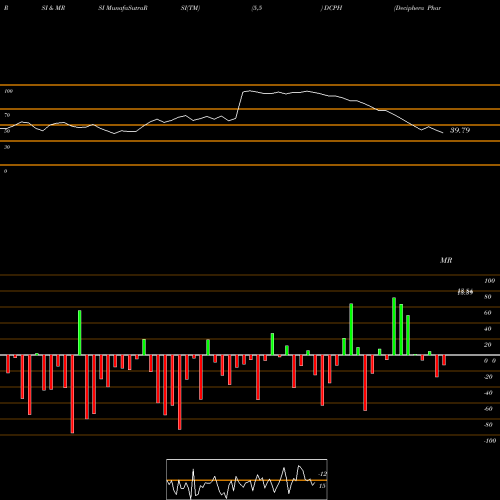Click the RSI axis label 70
Screen dimensions: 500x500
(7, 115)
